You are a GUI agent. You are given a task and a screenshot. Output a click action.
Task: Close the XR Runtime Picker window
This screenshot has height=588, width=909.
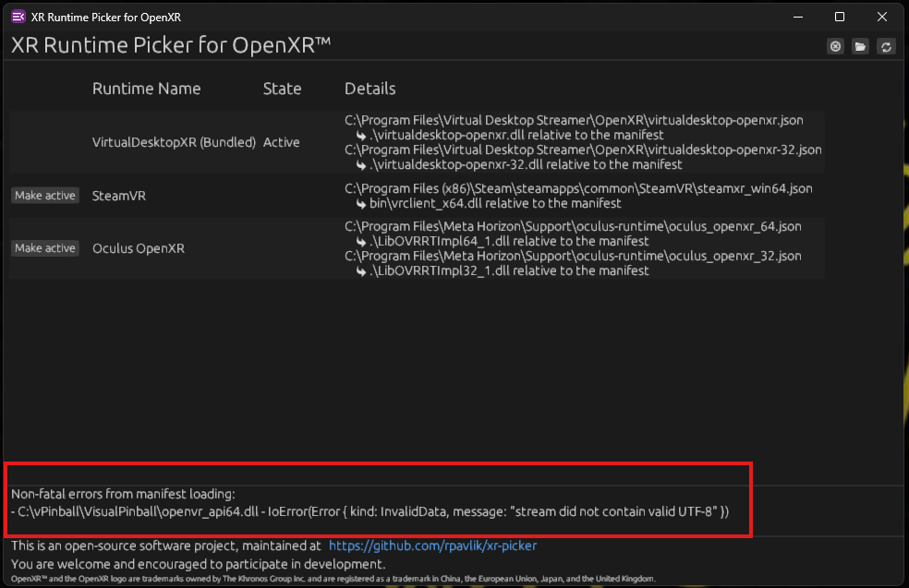882,17
